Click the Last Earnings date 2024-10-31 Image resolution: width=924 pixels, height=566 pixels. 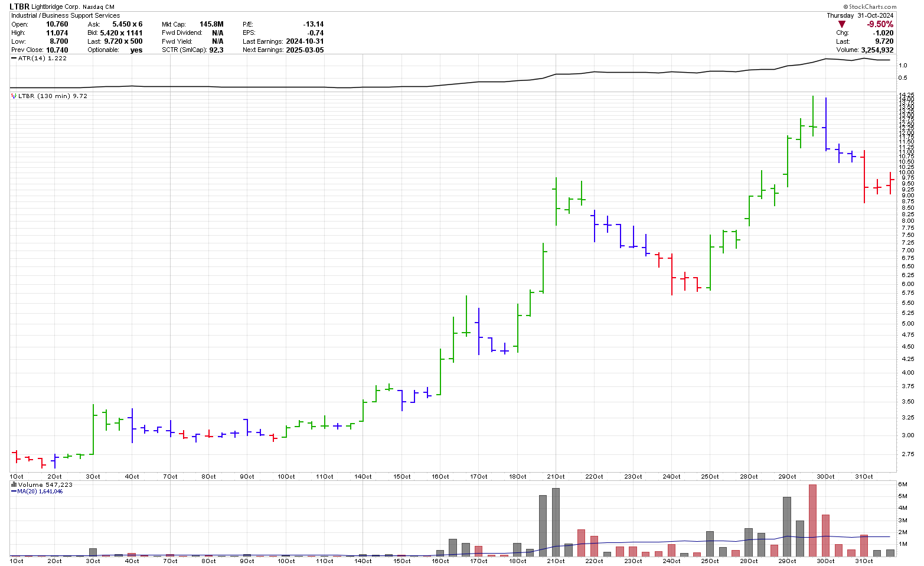tap(305, 41)
